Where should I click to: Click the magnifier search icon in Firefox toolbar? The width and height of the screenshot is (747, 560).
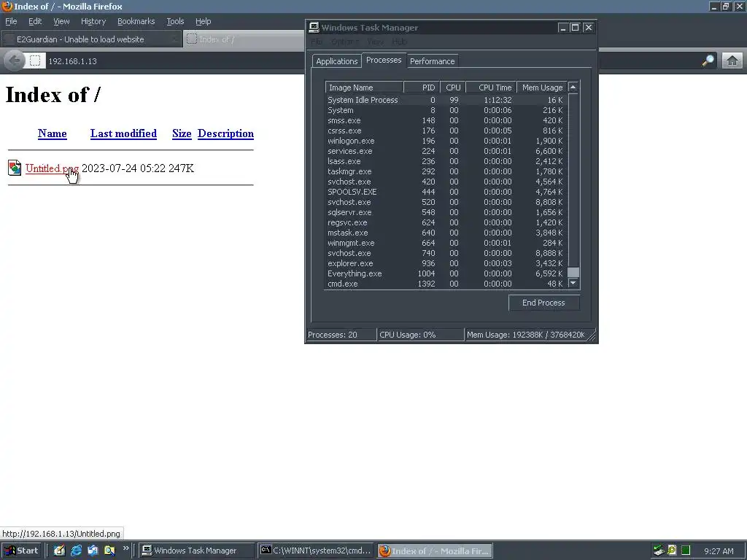tap(708, 61)
